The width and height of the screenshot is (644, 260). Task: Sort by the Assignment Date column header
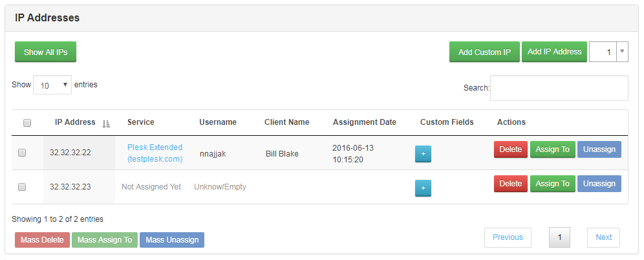tap(364, 122)
